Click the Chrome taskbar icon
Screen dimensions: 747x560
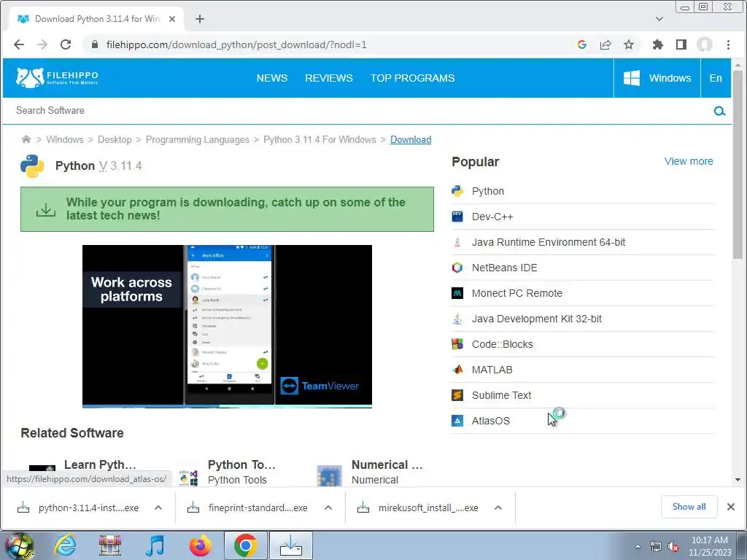[245, 545]
